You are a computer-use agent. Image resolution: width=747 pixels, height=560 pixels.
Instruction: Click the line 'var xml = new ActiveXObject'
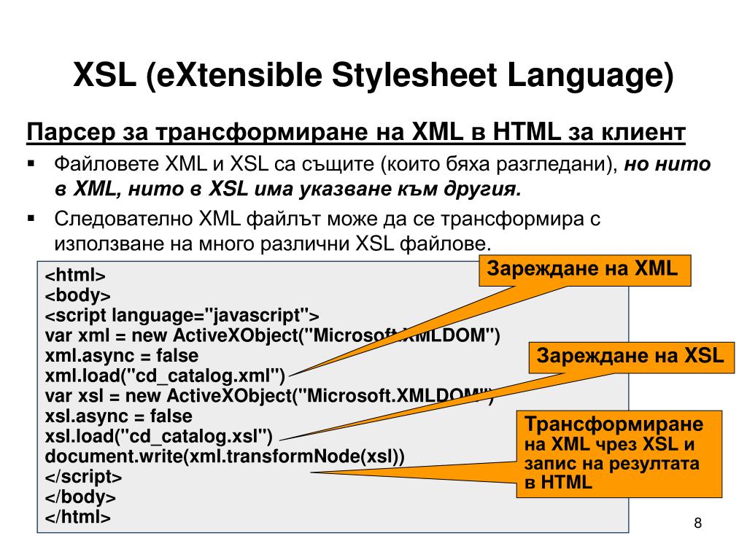tap(273, 335)
